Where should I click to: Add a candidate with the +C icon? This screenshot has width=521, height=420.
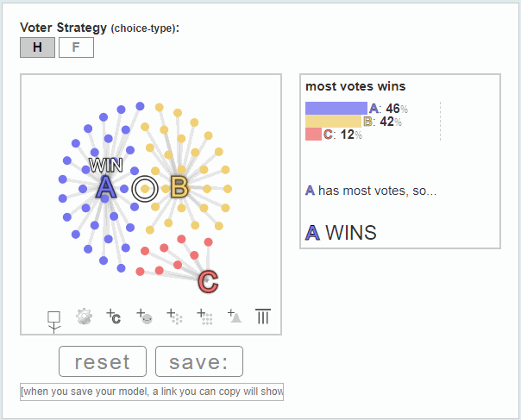pyautogui.click(x=114, y=317)
